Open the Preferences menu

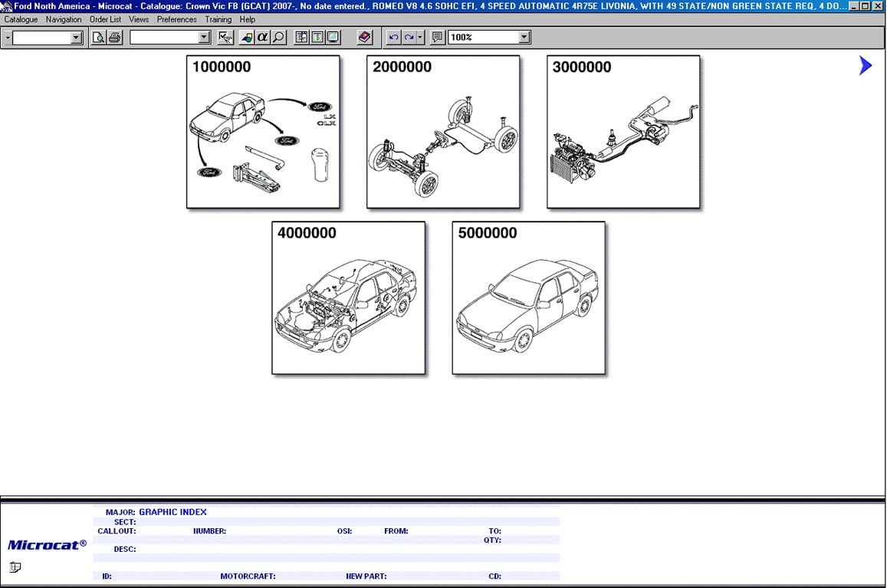click(176, 19)
